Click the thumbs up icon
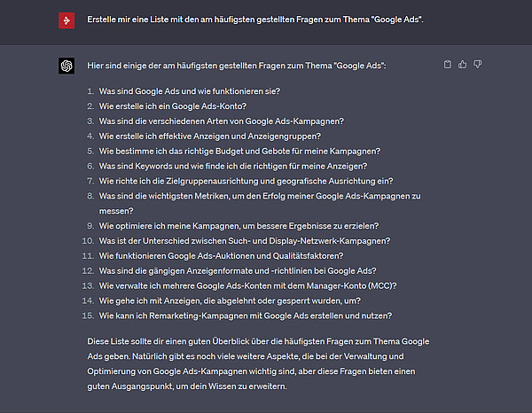Screen dimensions: 532x413 click(463, 64)
